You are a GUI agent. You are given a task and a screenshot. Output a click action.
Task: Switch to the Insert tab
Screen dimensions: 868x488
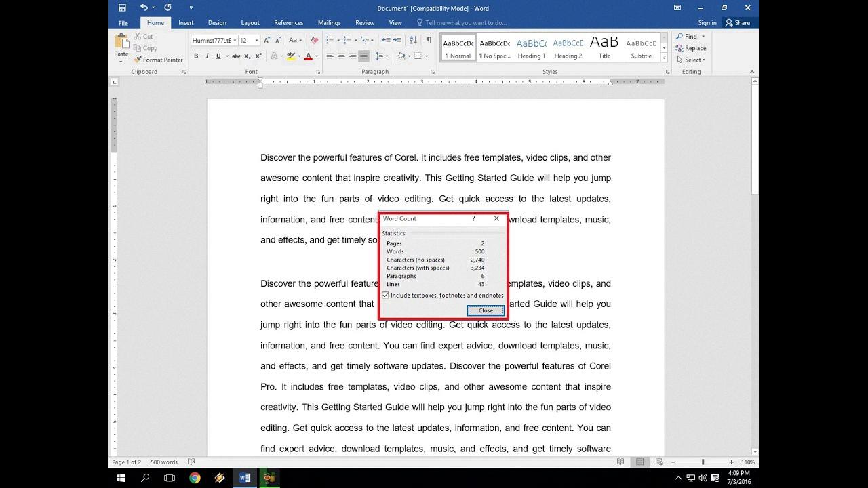(x=186, y=23)
